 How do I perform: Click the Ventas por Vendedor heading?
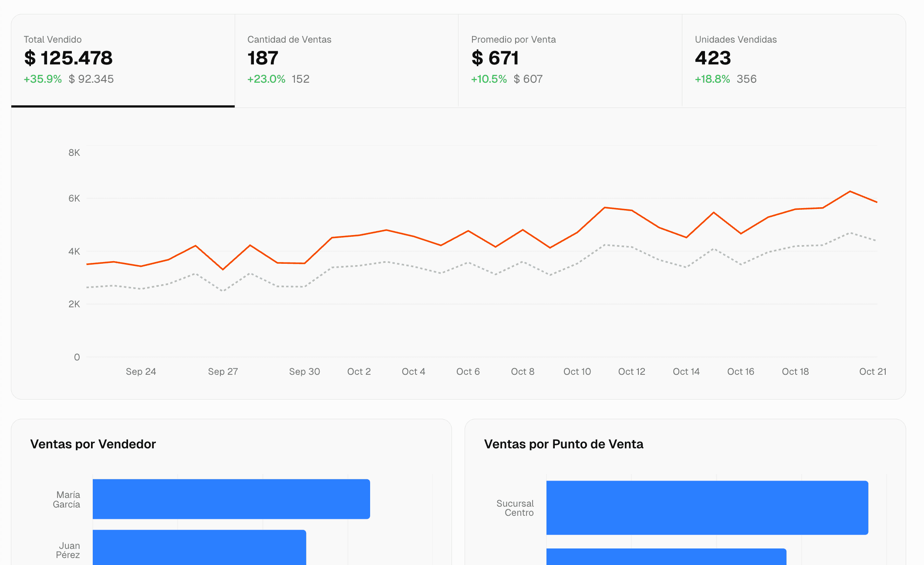(93, 444)
